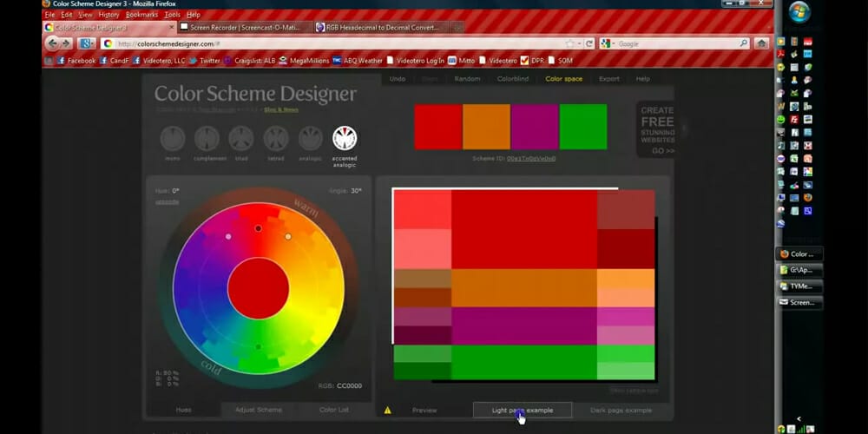Viewport: 868px width, 434px height.
Task: Click the browser Back arrow
Action: click(x=53, y=43)
